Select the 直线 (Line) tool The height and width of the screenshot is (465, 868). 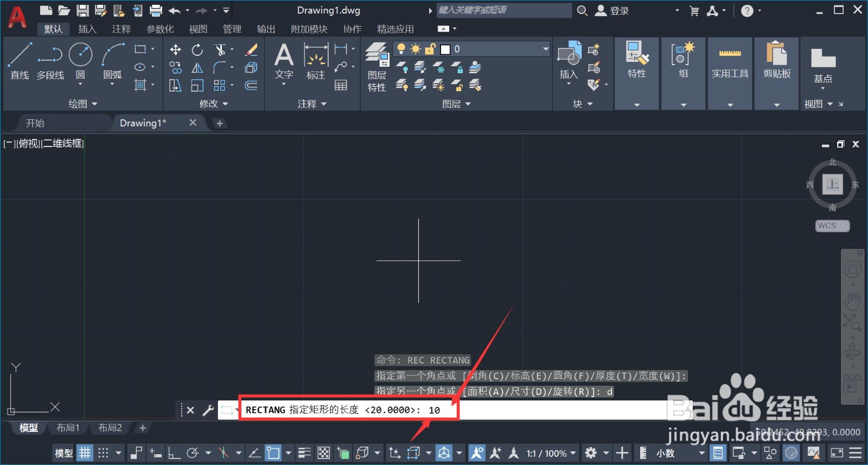(x=20, y=61)
